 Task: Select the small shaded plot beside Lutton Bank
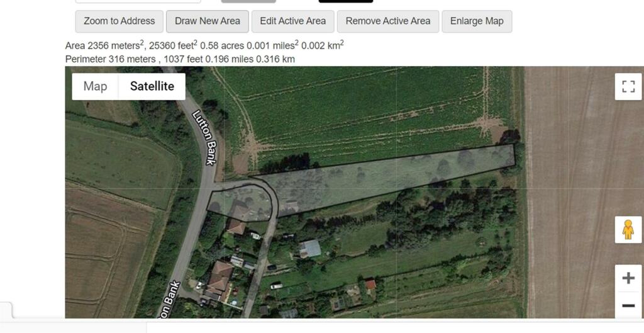click(240, 202)
